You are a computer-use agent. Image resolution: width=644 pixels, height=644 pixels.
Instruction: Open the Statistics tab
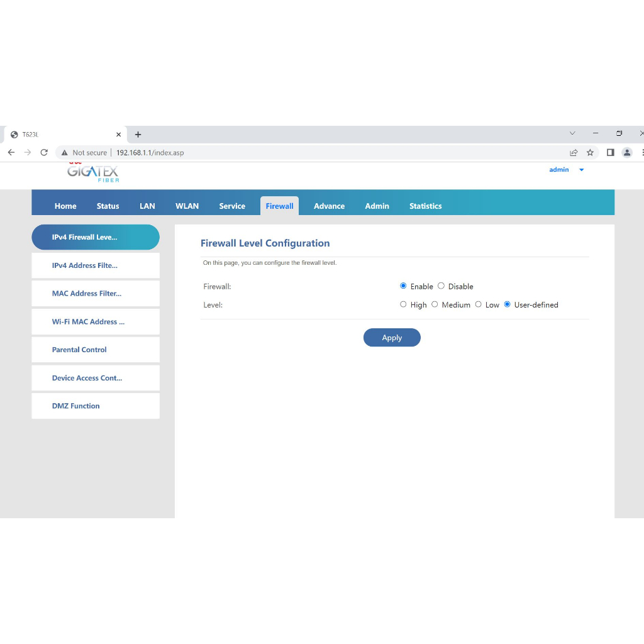[x=425, y=206]
